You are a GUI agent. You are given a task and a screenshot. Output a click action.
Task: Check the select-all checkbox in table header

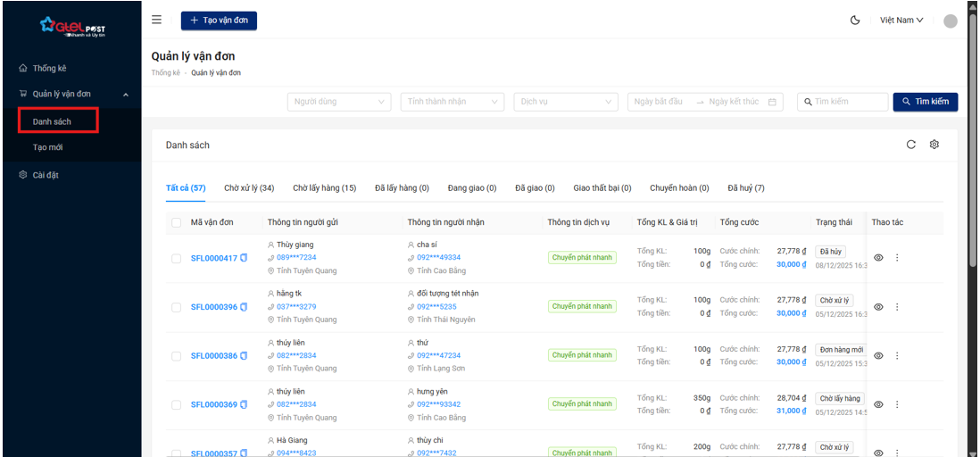176,222
